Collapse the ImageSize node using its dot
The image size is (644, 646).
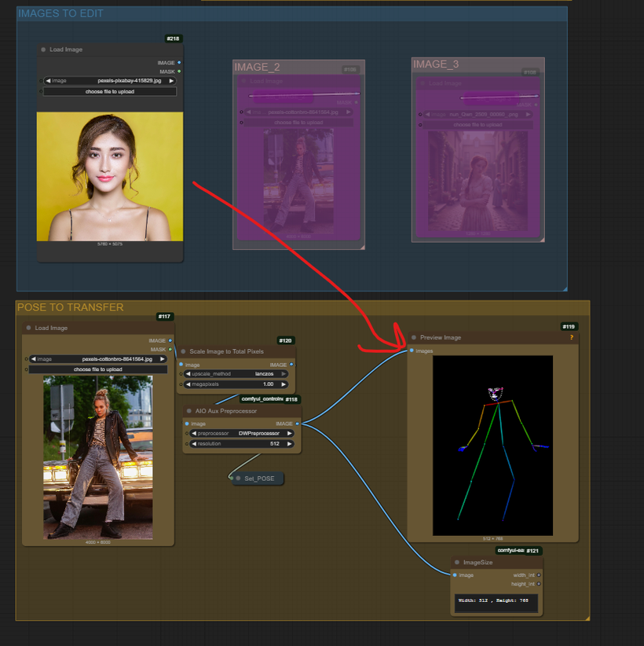457,562
